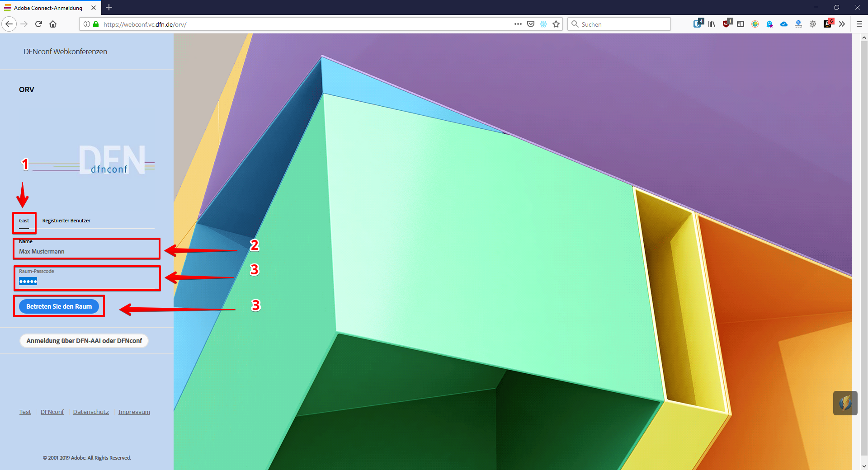Click the lightning bolt floating icon

(845, 403)
